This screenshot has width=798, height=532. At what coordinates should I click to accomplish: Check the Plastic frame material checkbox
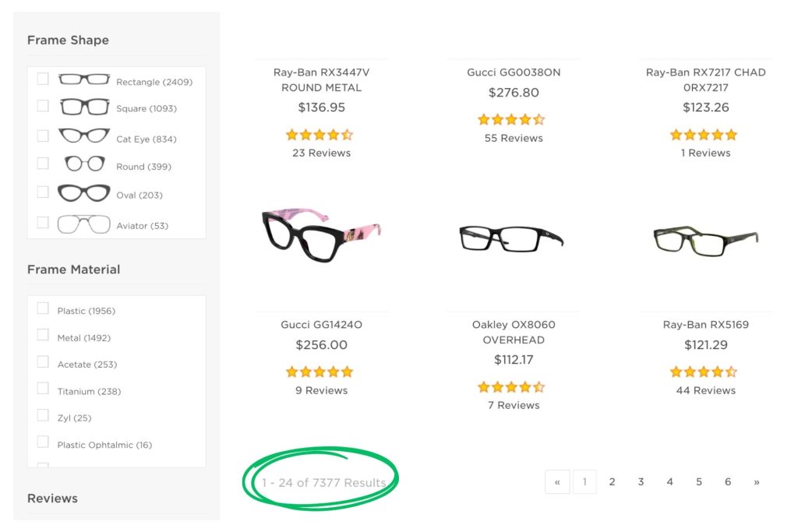tap(44, 308)
